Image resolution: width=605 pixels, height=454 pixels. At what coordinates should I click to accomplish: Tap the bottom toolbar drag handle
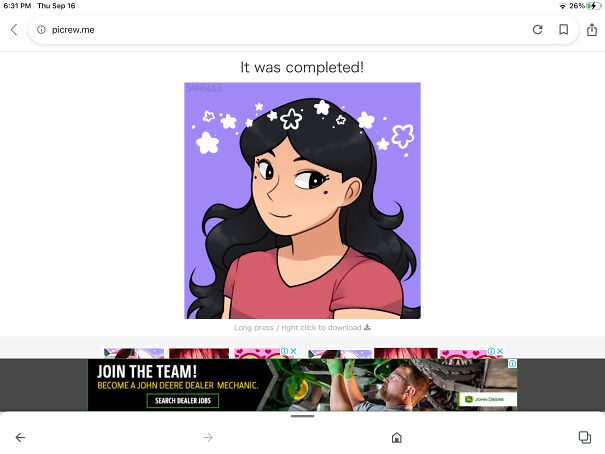point(302,416)
